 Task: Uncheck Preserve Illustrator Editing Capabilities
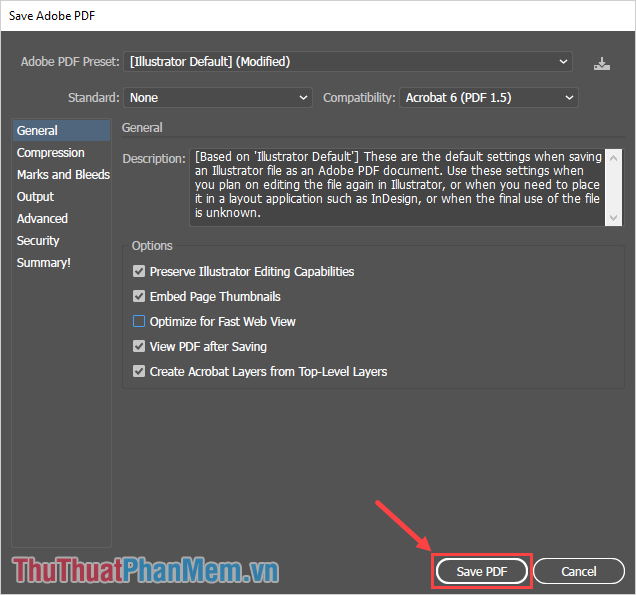click(139, 271)
